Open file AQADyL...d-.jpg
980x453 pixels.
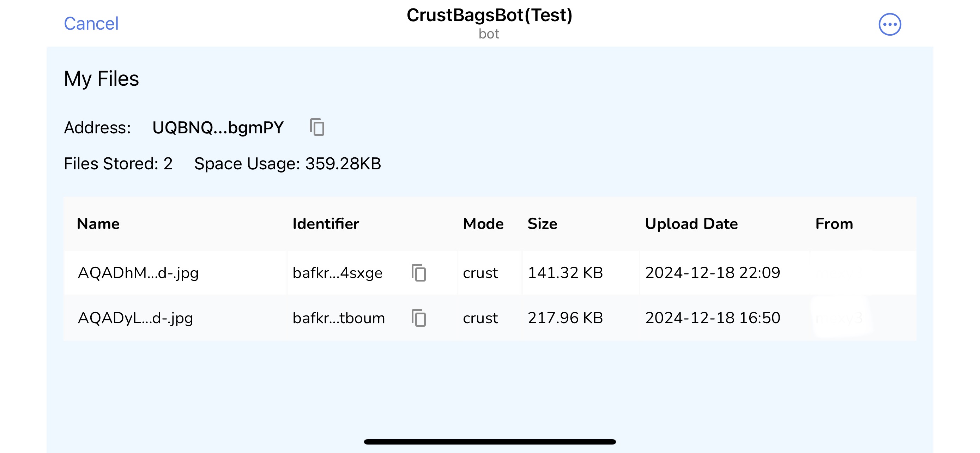[135, 318]
